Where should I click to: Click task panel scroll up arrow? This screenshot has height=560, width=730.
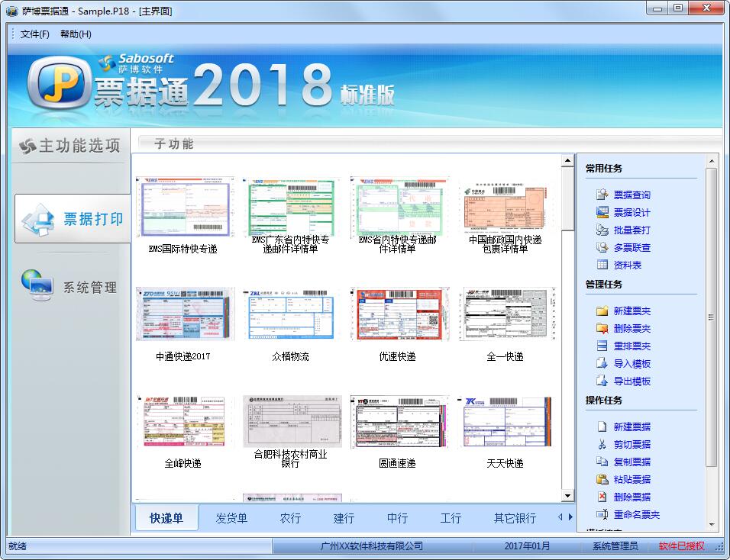(712, 162)
